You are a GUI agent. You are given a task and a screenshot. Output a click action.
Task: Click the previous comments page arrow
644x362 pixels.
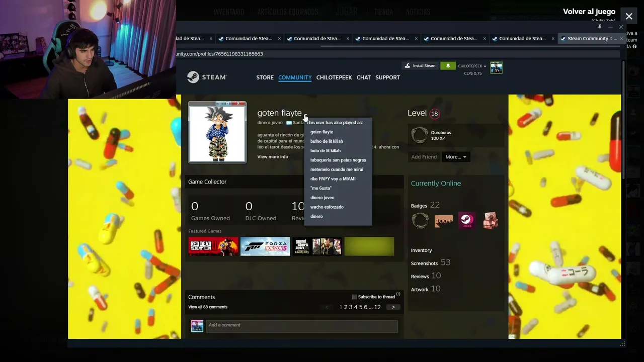pyautogui.click(x=327, y=307)
